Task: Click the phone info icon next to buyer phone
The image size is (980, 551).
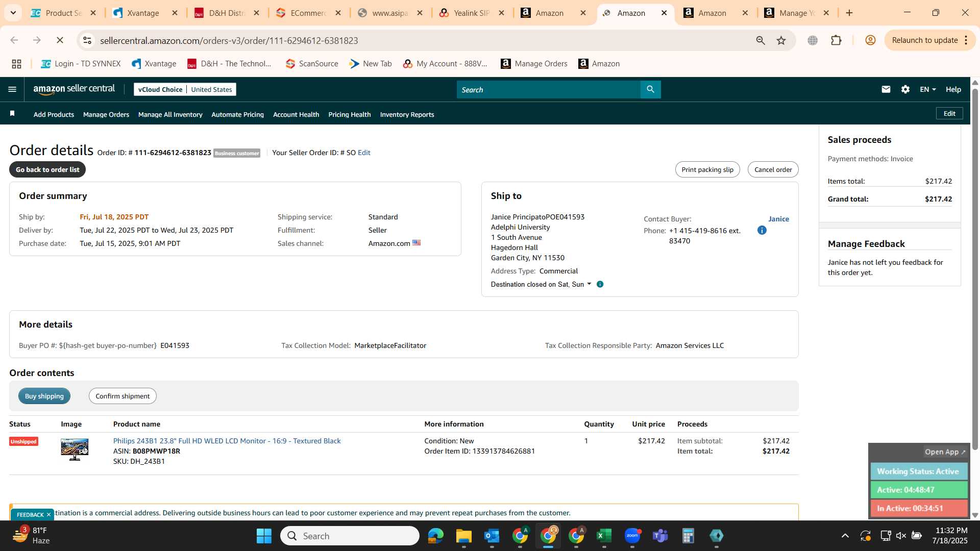Action: point(762,230)
